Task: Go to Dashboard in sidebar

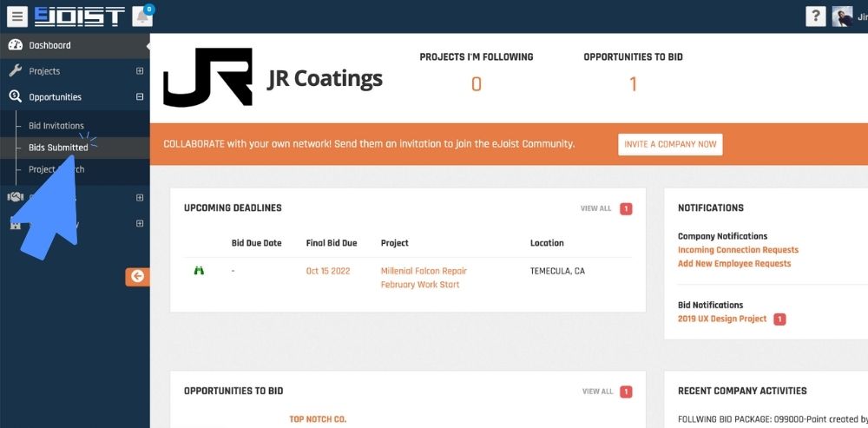Action: (49, 45)
